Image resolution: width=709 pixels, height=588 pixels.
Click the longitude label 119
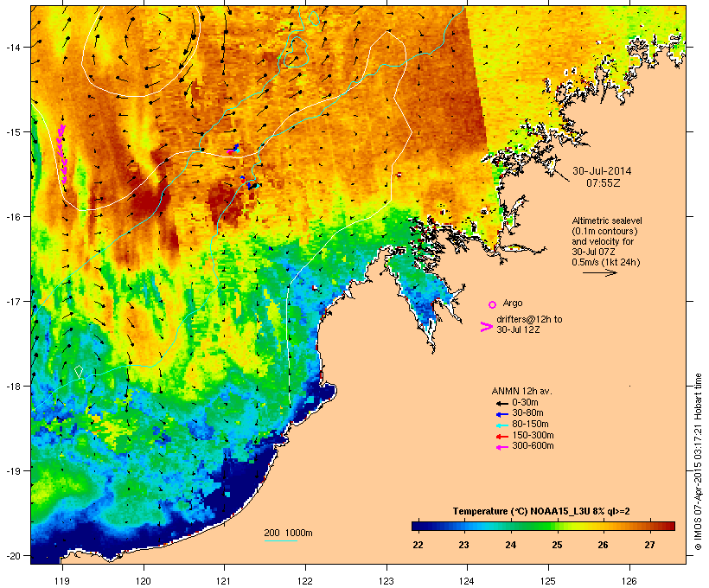pos(62,581)
